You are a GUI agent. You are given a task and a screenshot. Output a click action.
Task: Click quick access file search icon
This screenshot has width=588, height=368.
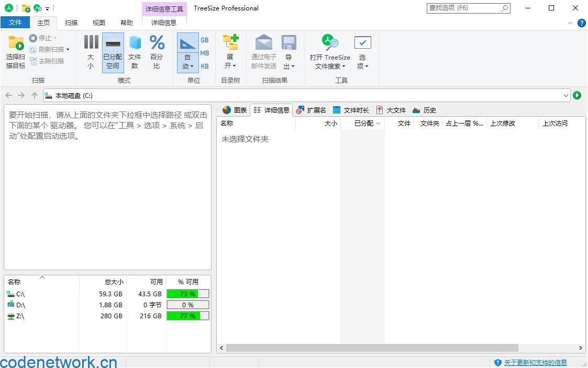(x=38, y=8)
